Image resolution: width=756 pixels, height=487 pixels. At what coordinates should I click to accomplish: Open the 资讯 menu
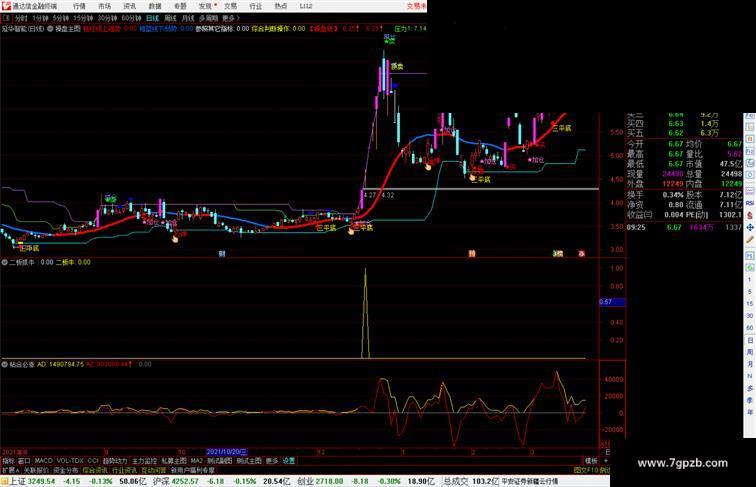pyautogui.click(x=129, y=6)
